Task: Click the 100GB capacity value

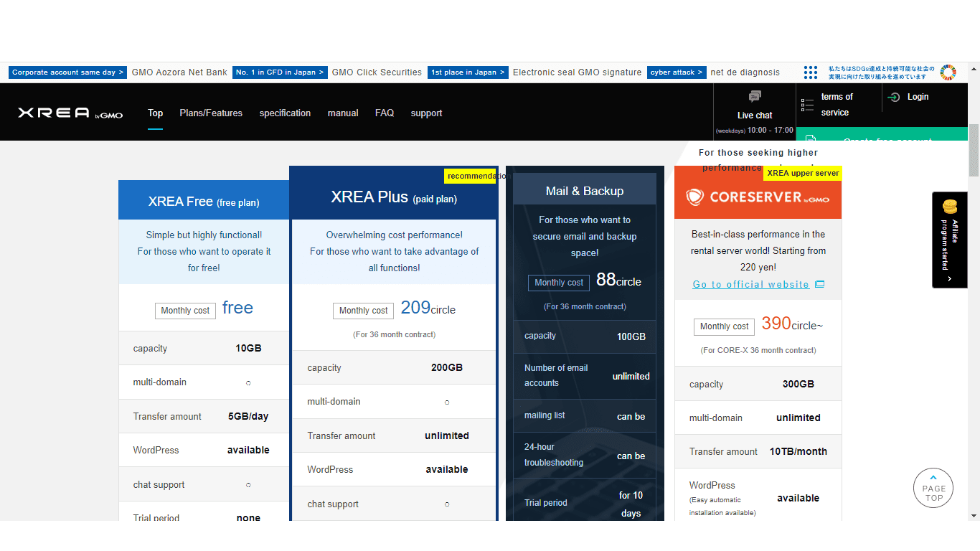Action: tap(631, 336)
